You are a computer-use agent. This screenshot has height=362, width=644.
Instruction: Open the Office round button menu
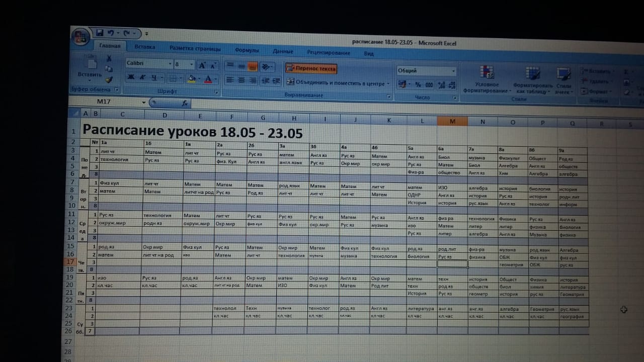tap(79, 36)
